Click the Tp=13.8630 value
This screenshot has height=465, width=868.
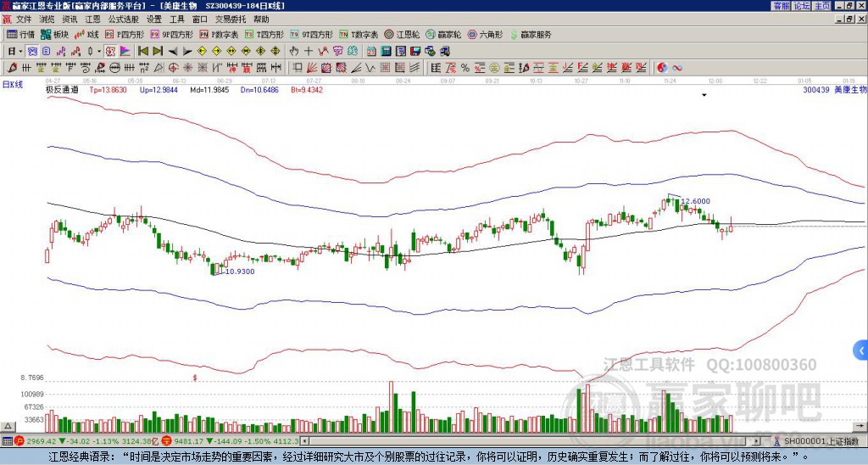108,89
